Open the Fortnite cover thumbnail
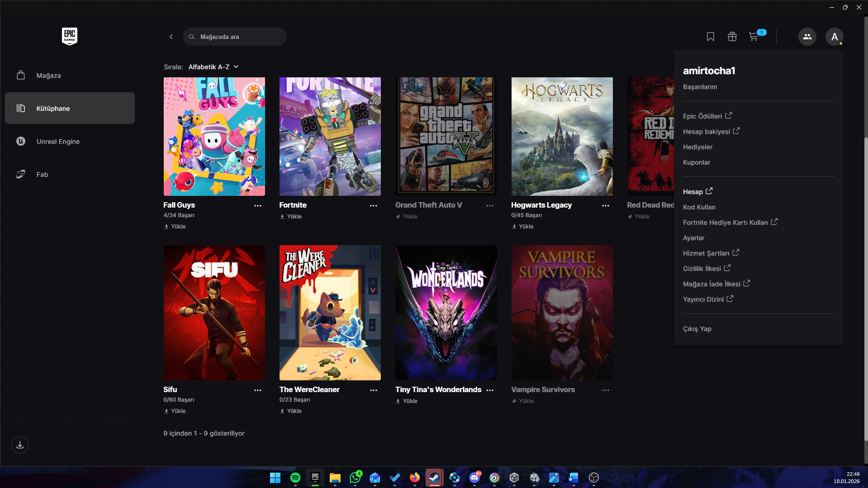 click(x=330, y=137)
